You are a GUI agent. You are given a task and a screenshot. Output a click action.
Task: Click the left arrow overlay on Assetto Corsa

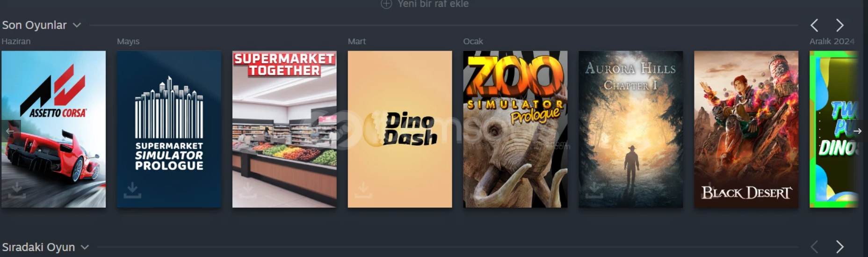click(x=10, y=132)
